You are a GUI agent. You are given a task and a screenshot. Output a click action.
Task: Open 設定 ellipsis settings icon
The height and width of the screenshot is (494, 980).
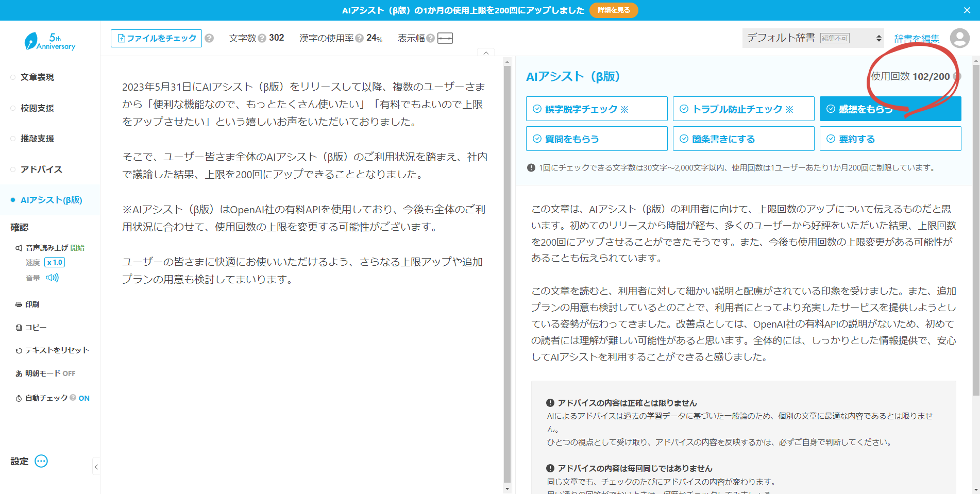[41, 461]
